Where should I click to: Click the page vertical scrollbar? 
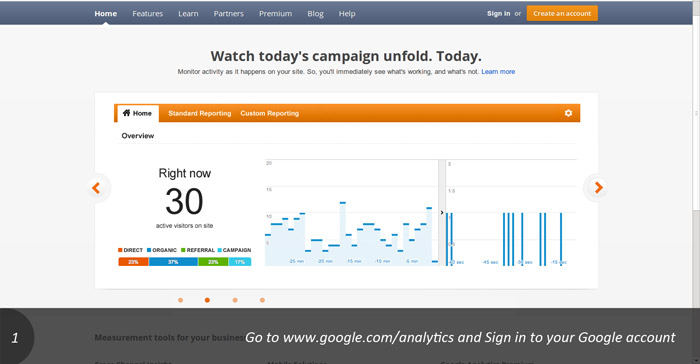pos(696,179)
